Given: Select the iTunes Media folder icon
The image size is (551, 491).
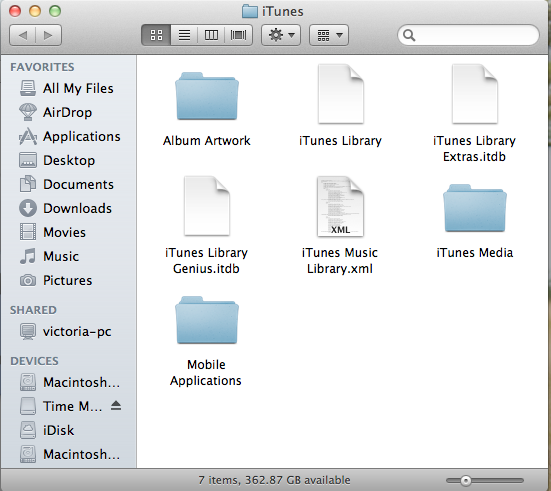Looking at the screenshot, I should click(475, 208).
